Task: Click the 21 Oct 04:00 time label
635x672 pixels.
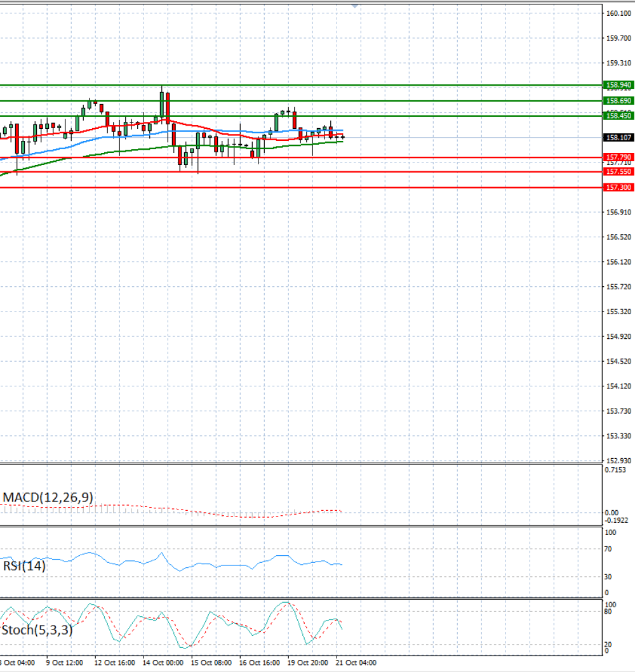Action: coord(356,662)
